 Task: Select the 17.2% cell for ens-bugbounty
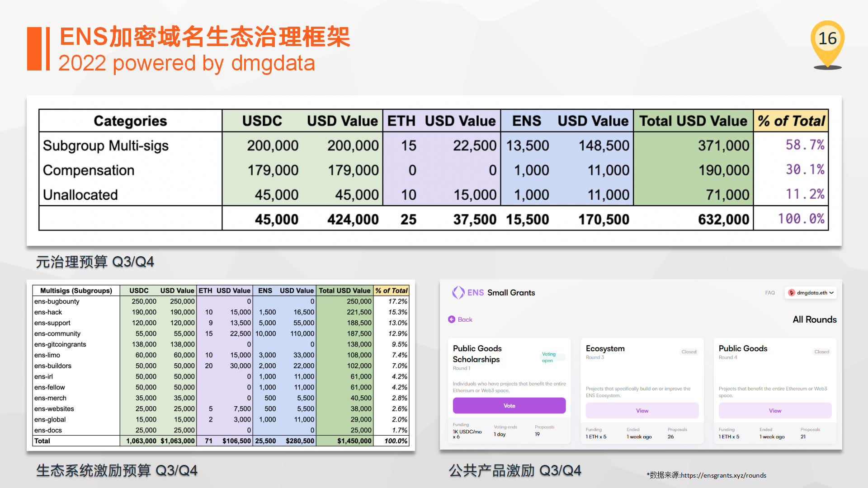pos(398,301)
